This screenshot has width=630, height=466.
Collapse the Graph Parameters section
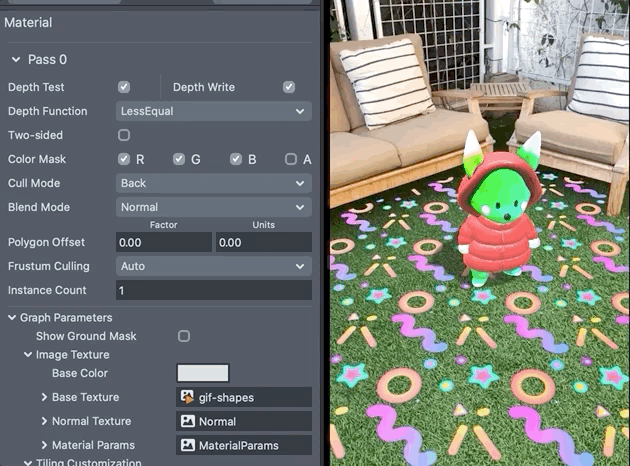click(12, 318)
